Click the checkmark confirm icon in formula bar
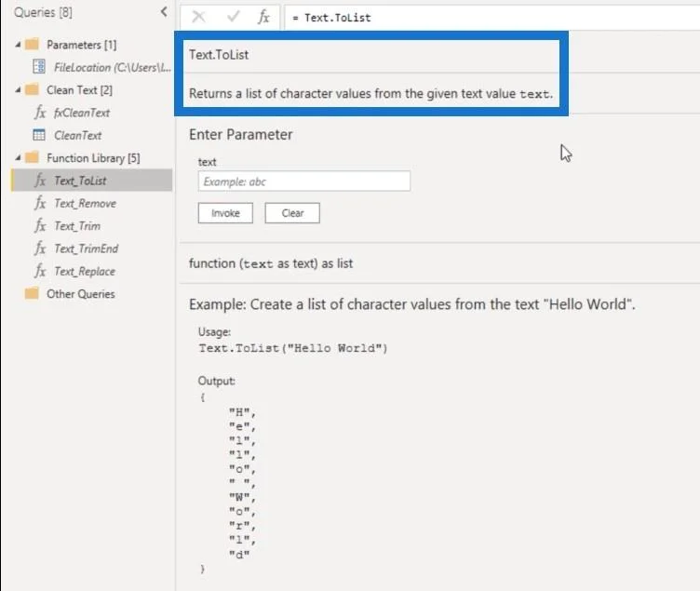The width and height of the screenshot is (700, 591). point(233,17)
